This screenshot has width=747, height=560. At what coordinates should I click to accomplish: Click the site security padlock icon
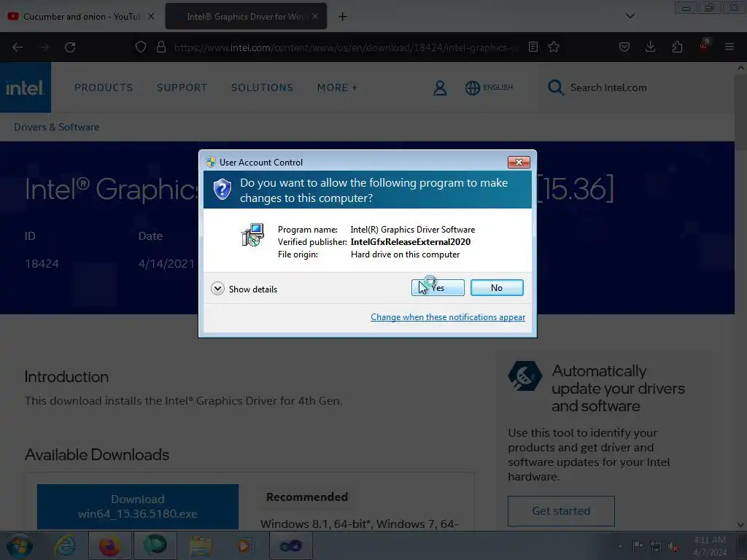point(161,47)
